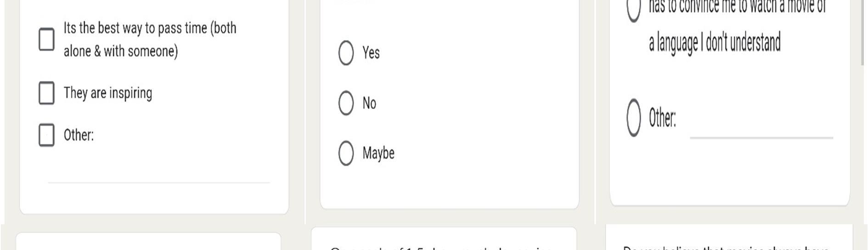
Task: Select the 'Yes' radio button
Action: 346,53
